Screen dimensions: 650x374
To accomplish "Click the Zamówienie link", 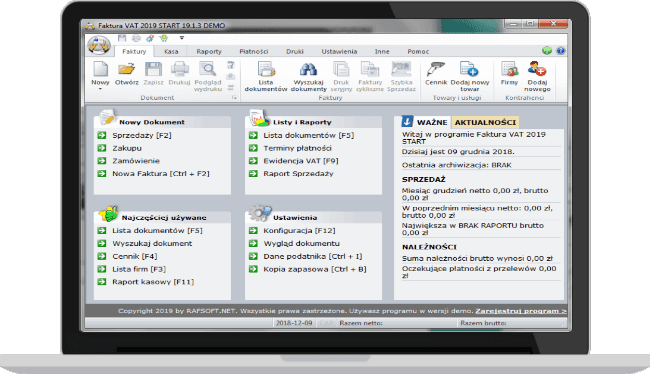I will (136, 161).
